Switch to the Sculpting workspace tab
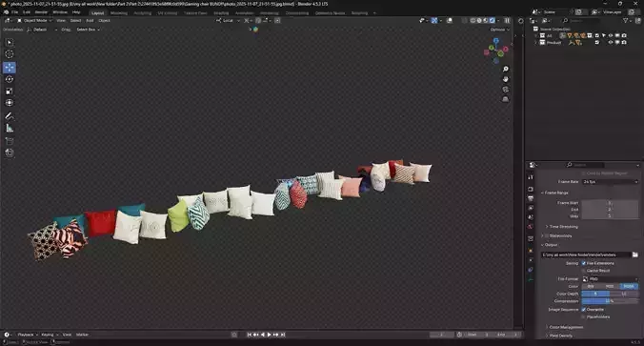This screenshot has width=644, height=346. click(x=143, y=13)
